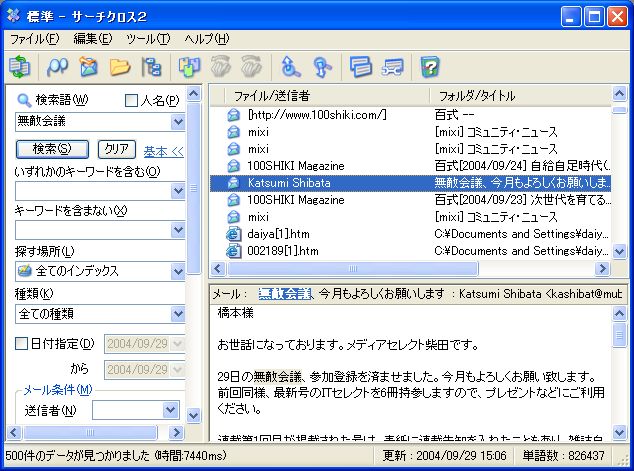Select the daiya[1].htm result row
Image resolution: width=634 pixels, height=471 pixels.
coord(410,234)
